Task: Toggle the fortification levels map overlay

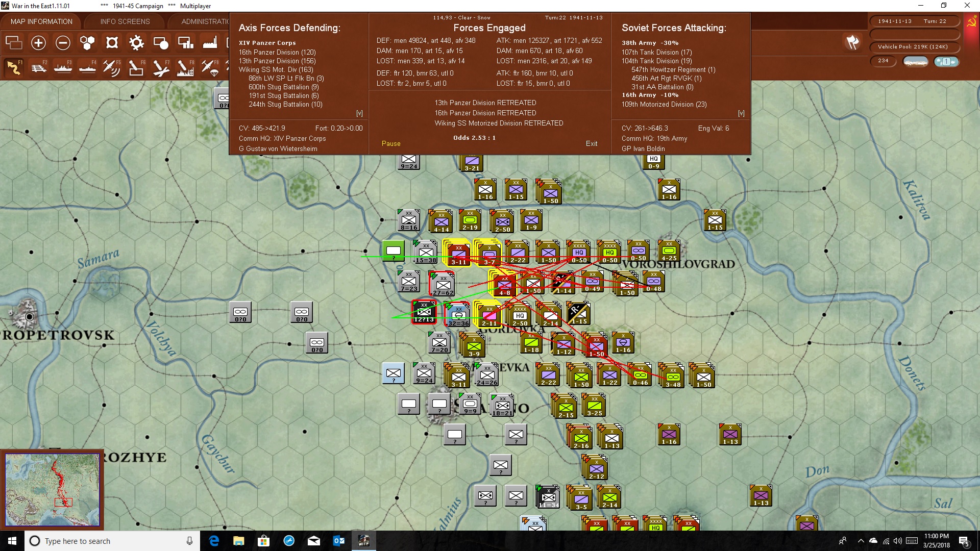Action: pos(112,43)
